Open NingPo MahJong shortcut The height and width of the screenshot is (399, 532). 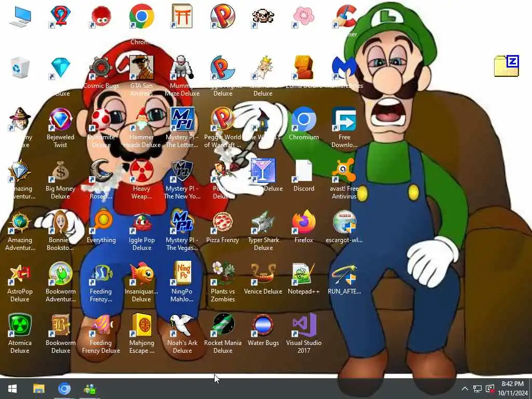click(x=182, y=274)
